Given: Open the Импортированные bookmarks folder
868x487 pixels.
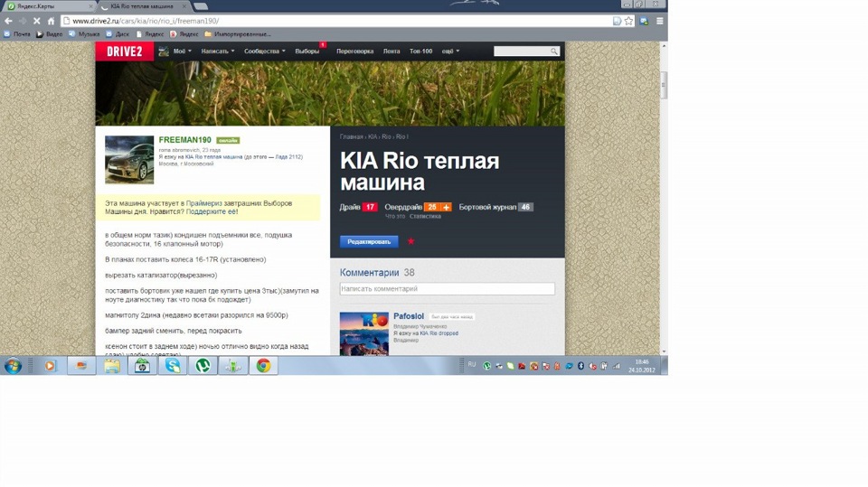Looking at the screenshot, I should (238, 34).
